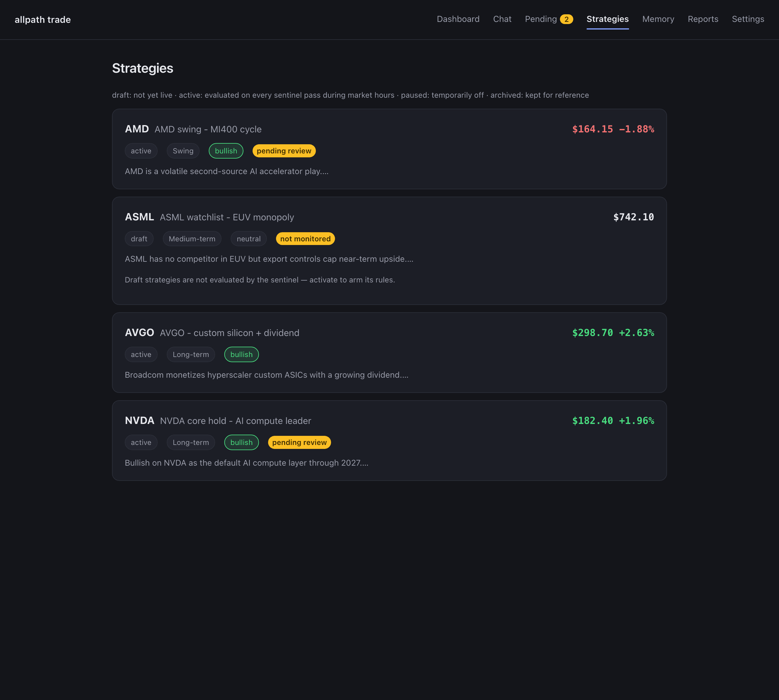Click the allpath trade logo
Image resolution: width=779 pixels, height=700 pixels.
43,19
